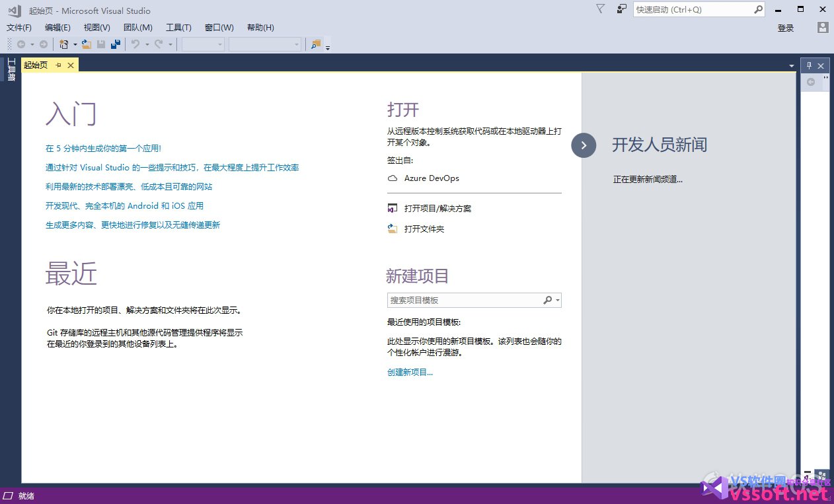Click the search icon in template search box

click(547, 300)
